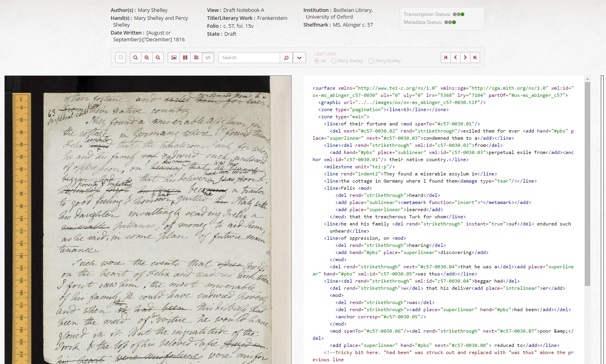Screen dimensions: 606x364
Task: Switch to side-by-side standard view
Action: tap(185, 58)
